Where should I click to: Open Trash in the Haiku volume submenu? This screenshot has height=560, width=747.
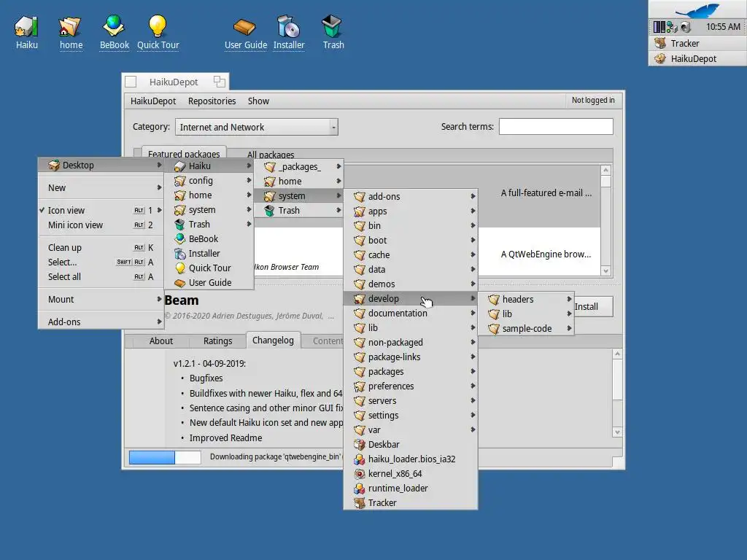[x=298, y=211]
